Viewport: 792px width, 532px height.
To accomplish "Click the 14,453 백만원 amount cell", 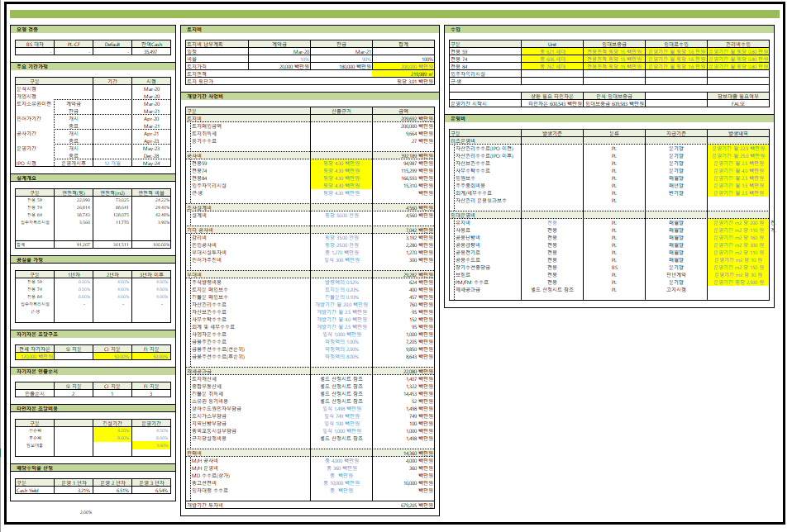I will (403, 394).
